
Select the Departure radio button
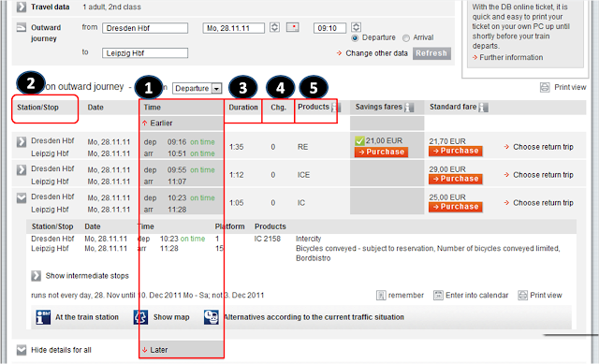tap(355, 37)
